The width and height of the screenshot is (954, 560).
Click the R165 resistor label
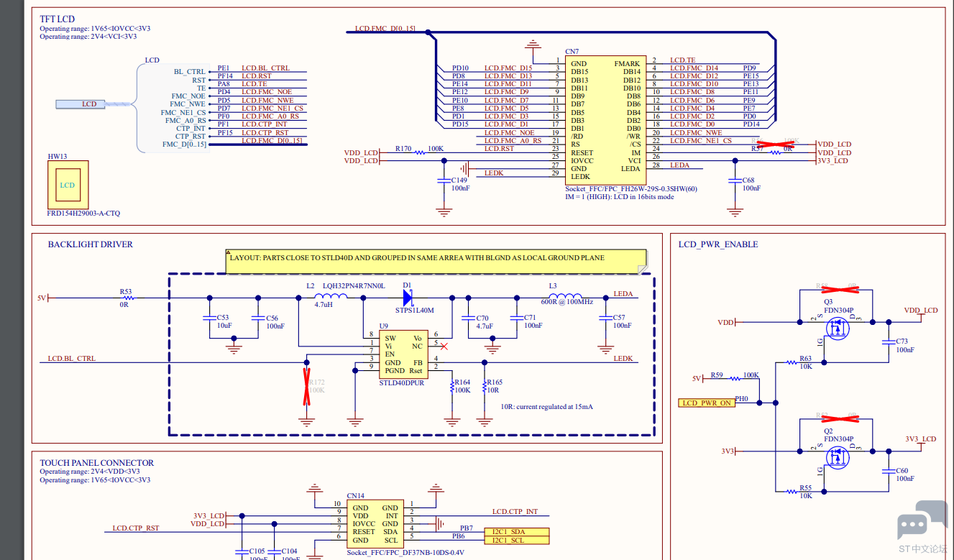(x=495, y=382)
